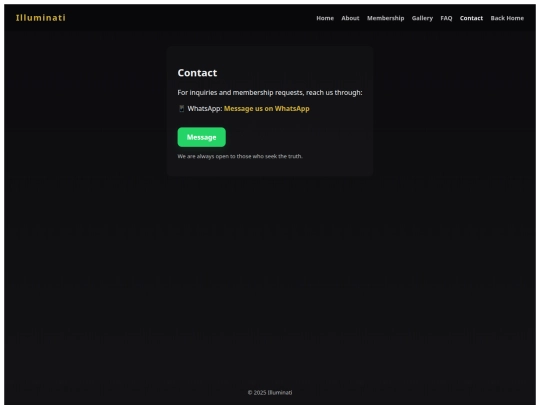Open the 'Message us on WhatsApp' link
The image size is (540, 405).
[267, 108]
